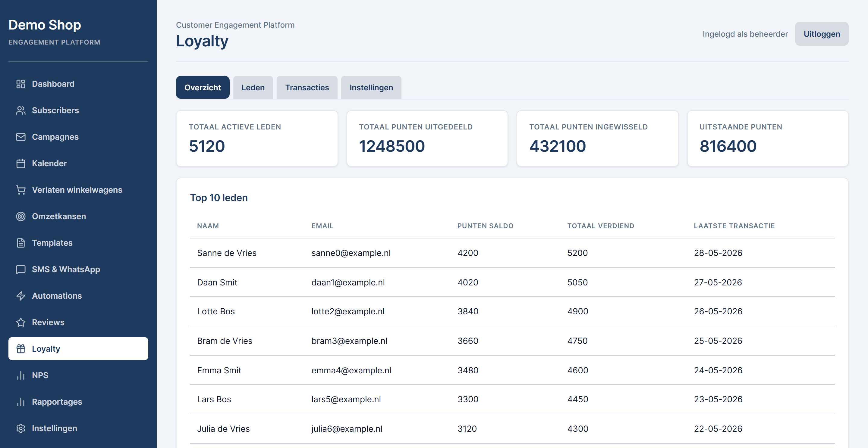
Task: Click the NAAM column header
Action: (208, 226)
